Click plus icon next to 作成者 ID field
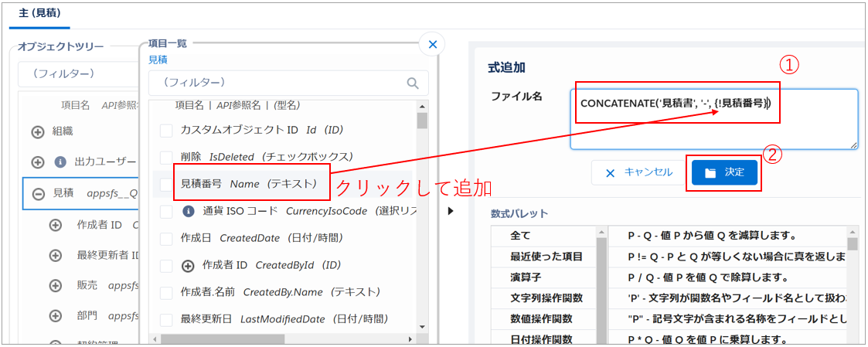Viewport: 868px width, 347px height. (x=188, y=265)
